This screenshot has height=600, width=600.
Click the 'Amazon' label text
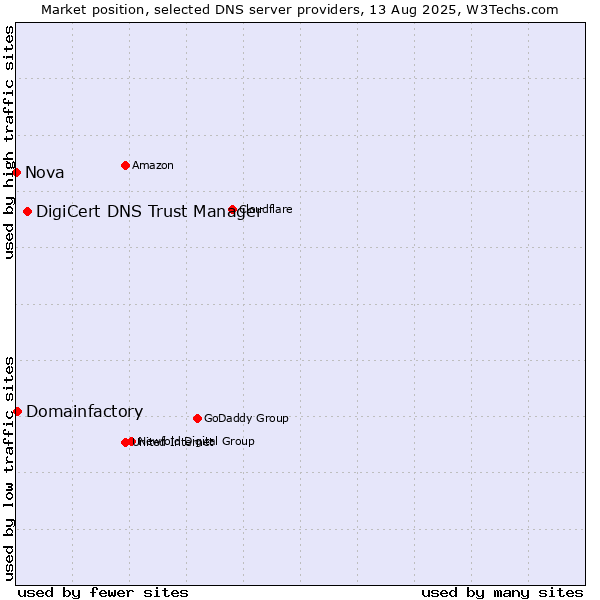(x=153, y=165)
